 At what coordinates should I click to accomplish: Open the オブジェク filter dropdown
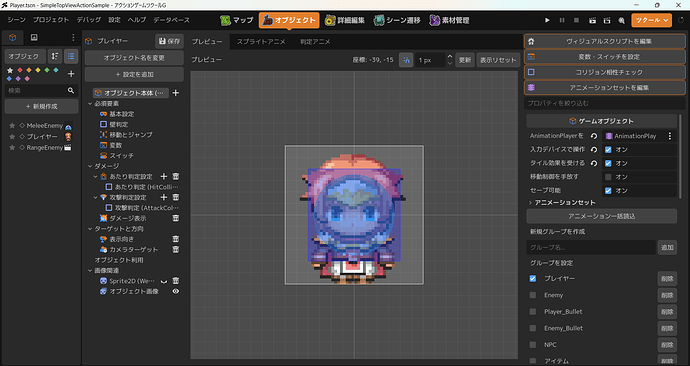(25, 56)
